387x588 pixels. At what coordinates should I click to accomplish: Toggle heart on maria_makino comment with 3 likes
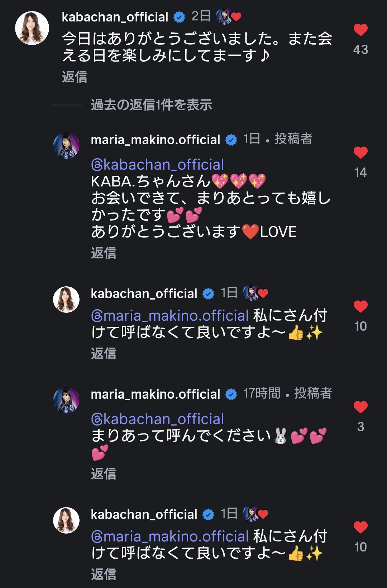click(x=360, y=407)
